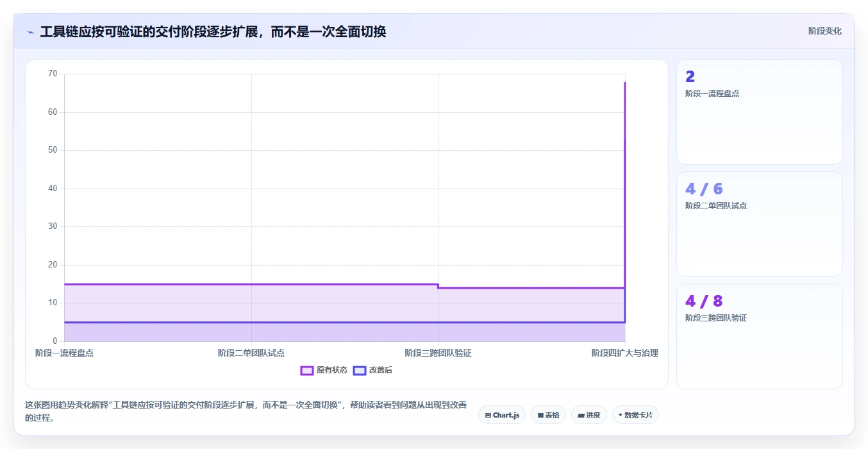Click the description paragraph below the chart
The height and width of the screenshot is (449, 868).
coord(246,411)
